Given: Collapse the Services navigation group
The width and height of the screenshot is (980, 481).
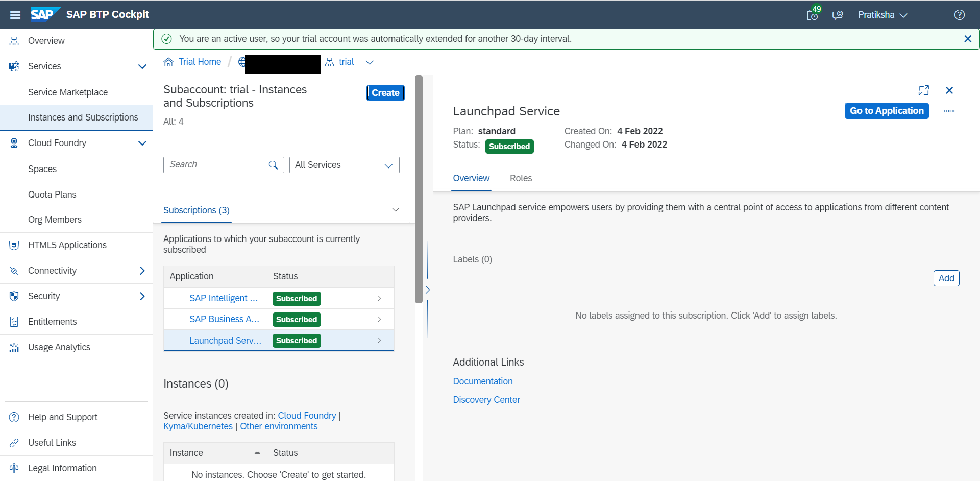Looking at the screenshot, I should pos(142,66).
